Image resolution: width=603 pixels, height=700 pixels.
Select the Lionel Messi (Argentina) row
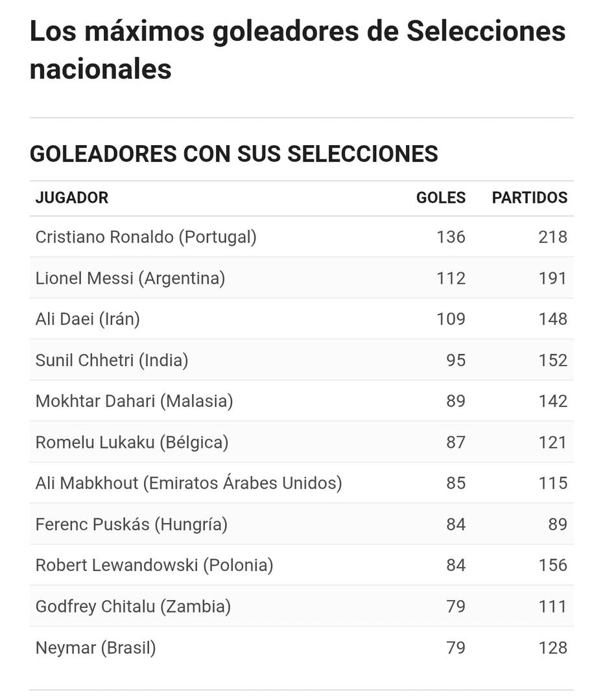[x=301, y=278]
